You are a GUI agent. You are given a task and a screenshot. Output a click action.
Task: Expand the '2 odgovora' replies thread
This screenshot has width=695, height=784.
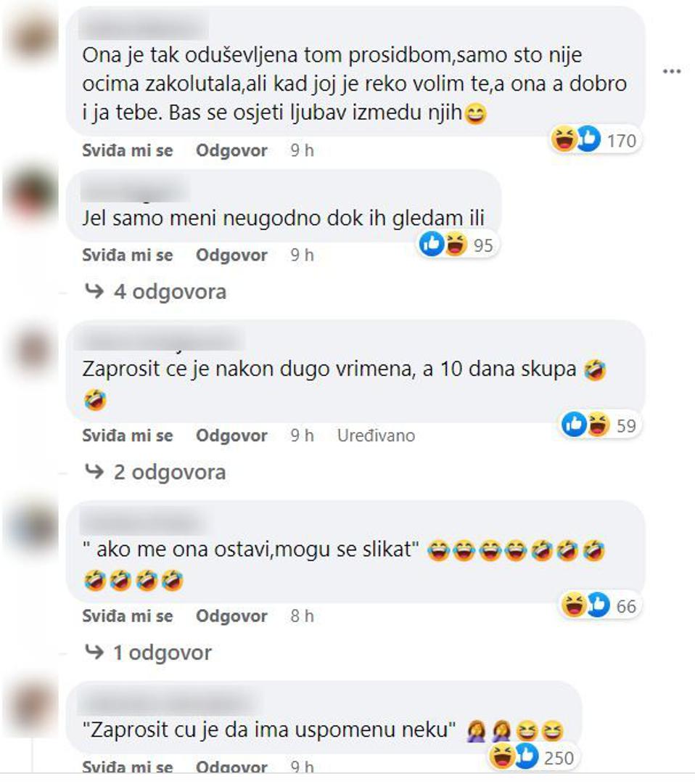(155, 472)
